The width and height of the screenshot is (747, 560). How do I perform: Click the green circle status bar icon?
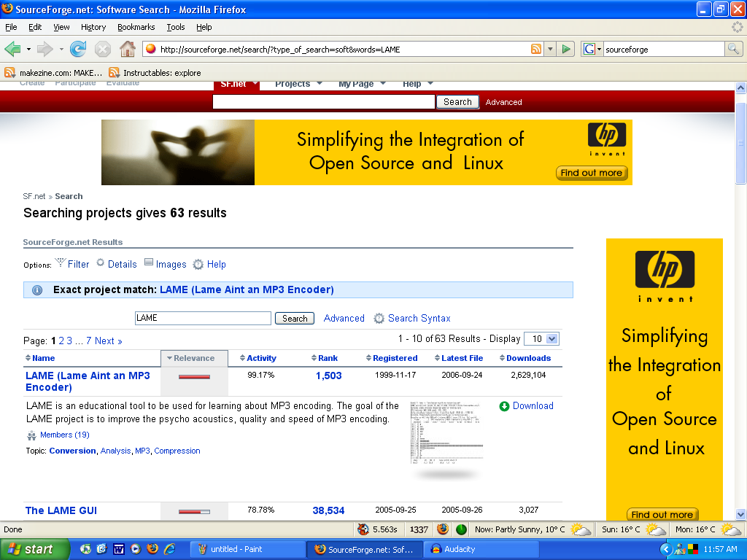coord(461,529)
